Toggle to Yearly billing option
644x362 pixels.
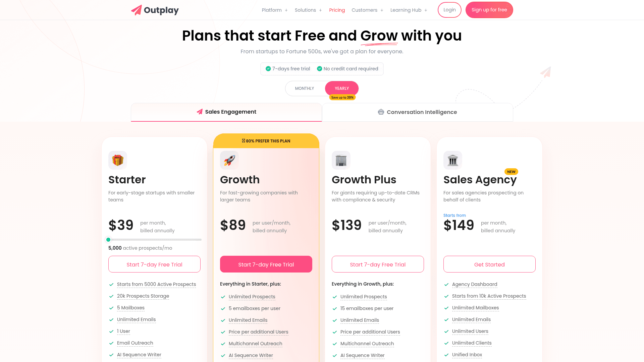click(342, 88)
